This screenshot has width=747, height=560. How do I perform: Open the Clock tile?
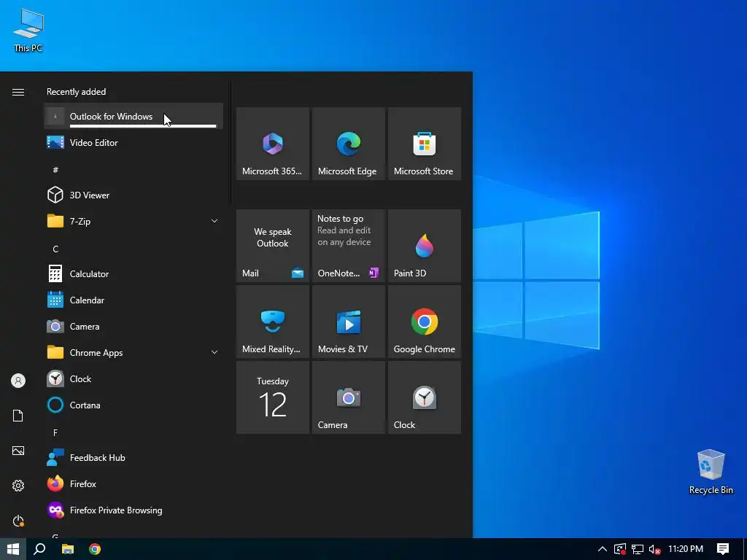[x=425, y=397]
